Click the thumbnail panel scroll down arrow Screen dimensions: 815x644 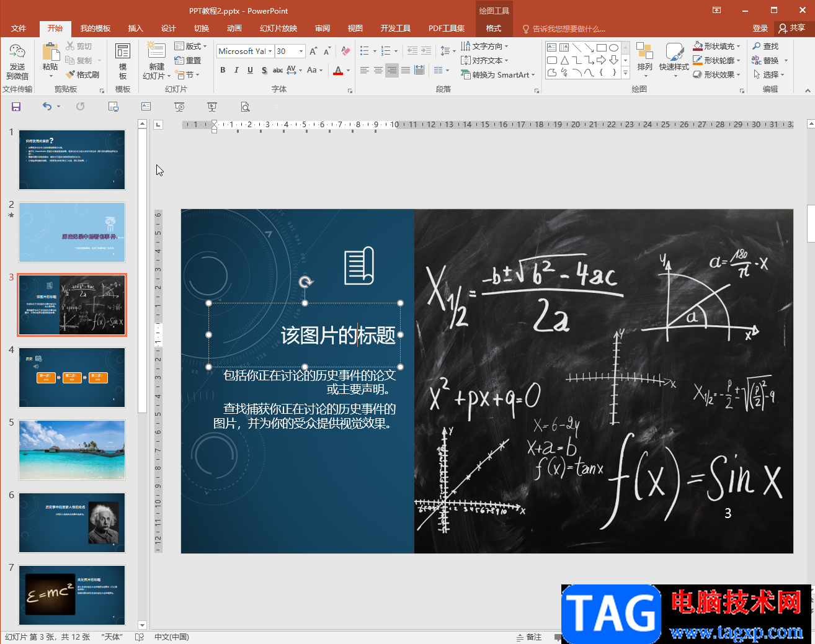[142, 625]
